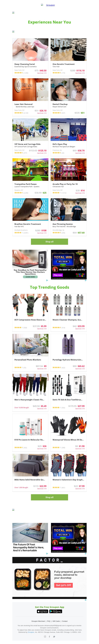Click AdChoices icon below Factor ad
The image size is (99, 644).
point(86,600)
